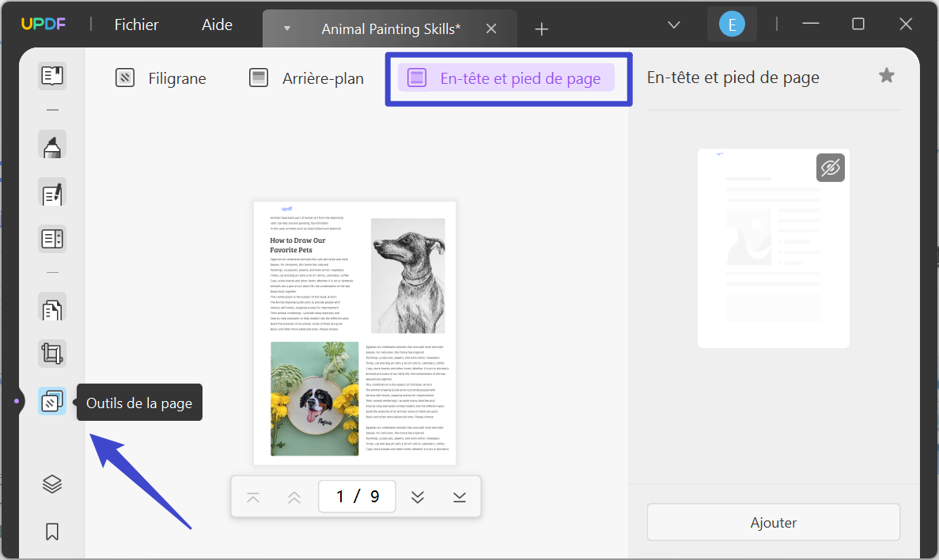The height and width of the screenshot is (560, 939).
Task: Go to next page arrow
Action: click(x=418, y=497)
